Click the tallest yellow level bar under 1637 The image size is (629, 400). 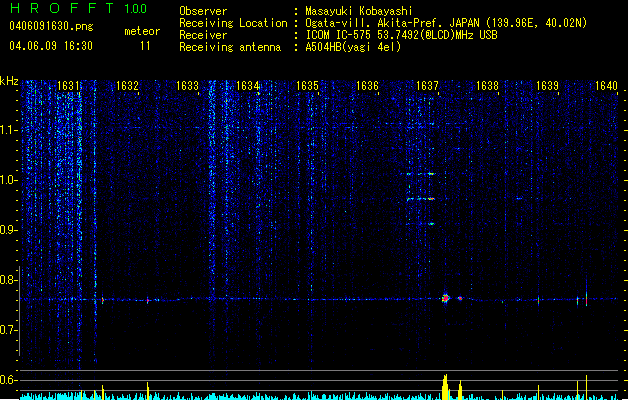pyautogui.click(x=445, y=387)
